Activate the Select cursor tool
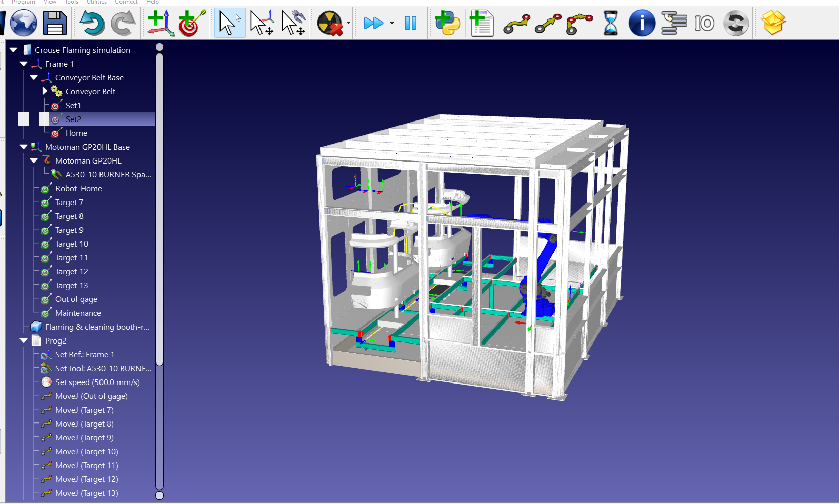 point(229,23)
